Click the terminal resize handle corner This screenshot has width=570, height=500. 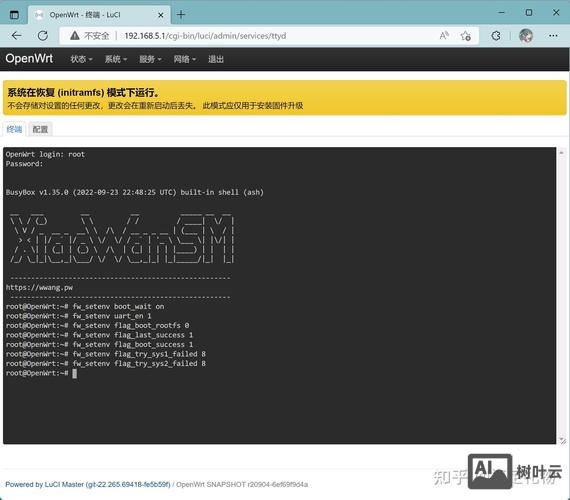click(x=562, y=440)
